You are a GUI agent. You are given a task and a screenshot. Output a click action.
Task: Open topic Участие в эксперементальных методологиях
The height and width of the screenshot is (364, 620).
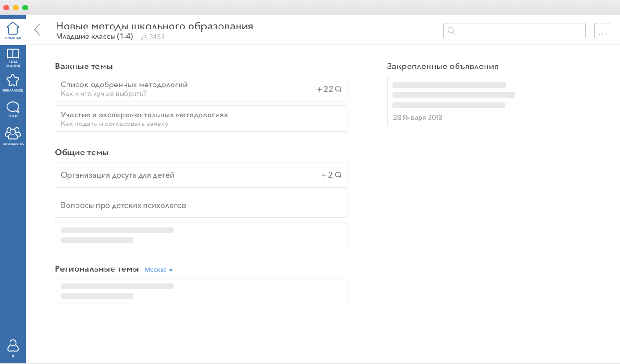[x=190, y=119]
